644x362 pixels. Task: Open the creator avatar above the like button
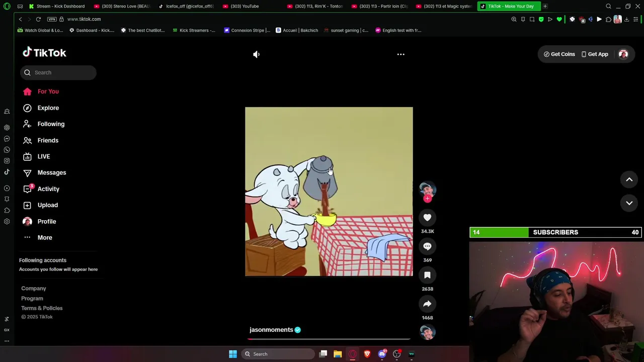click(427, 190)
